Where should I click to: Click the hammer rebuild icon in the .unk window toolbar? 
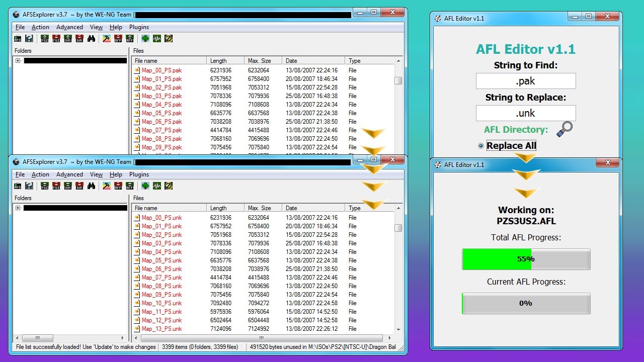coord(107,186)
